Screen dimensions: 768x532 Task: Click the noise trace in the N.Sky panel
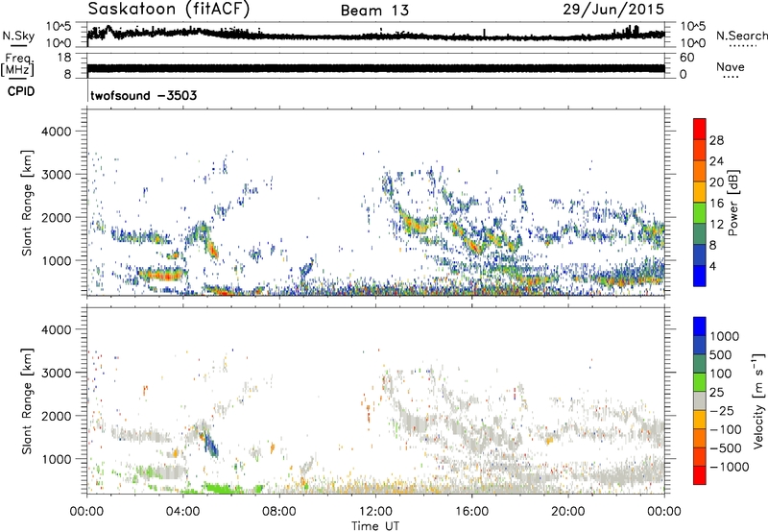[x=375, y=36]
